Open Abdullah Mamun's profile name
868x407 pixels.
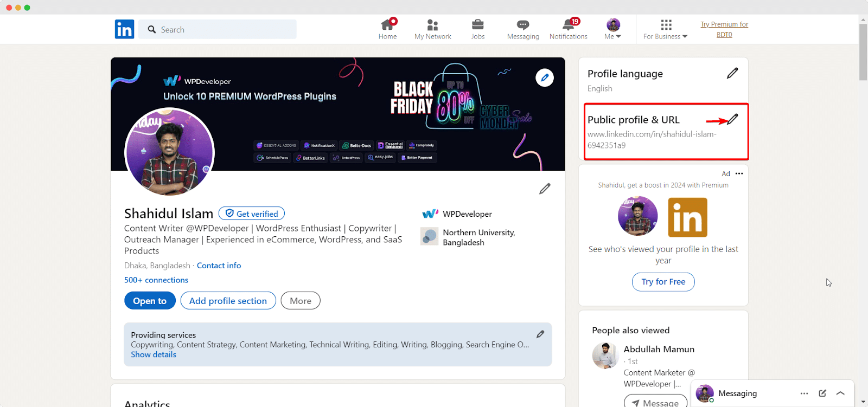coord(659,350)
